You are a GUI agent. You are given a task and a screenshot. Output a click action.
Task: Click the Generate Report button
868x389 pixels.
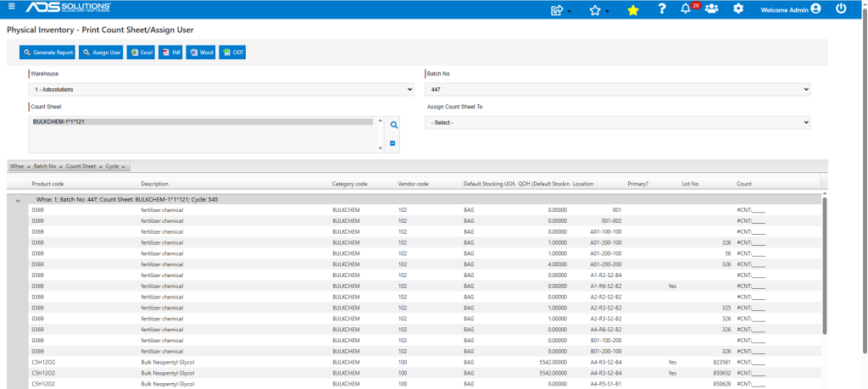48,53
